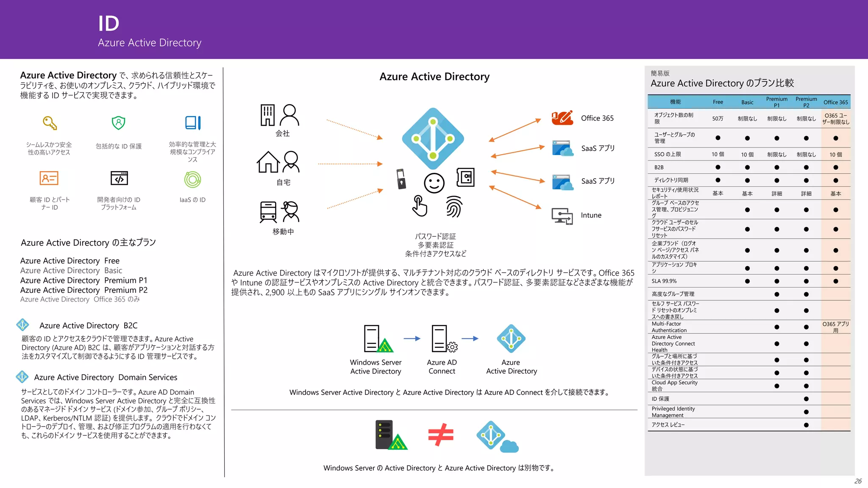Click the golden key seamless access icon
The height and width of the screenshot is (488, 868).
coord(50,123)
